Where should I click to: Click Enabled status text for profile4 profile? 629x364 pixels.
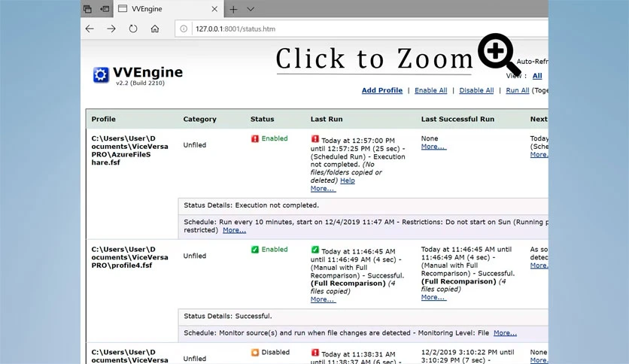275,250
